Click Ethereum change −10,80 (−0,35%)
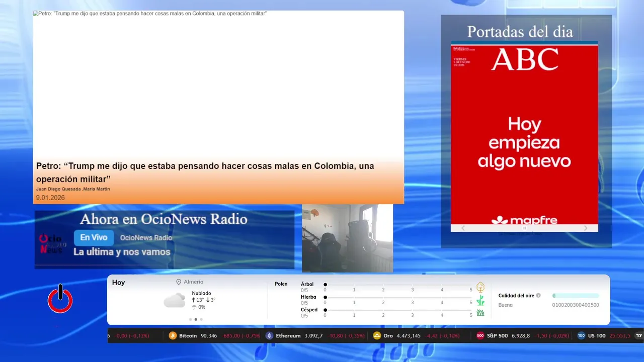This screenshot has width=644, height=362. [346, 336]
